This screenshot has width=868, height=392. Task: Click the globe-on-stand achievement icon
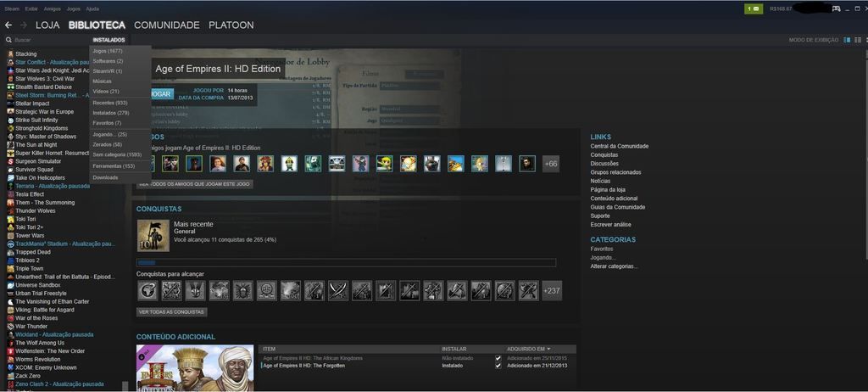point(267,290)
